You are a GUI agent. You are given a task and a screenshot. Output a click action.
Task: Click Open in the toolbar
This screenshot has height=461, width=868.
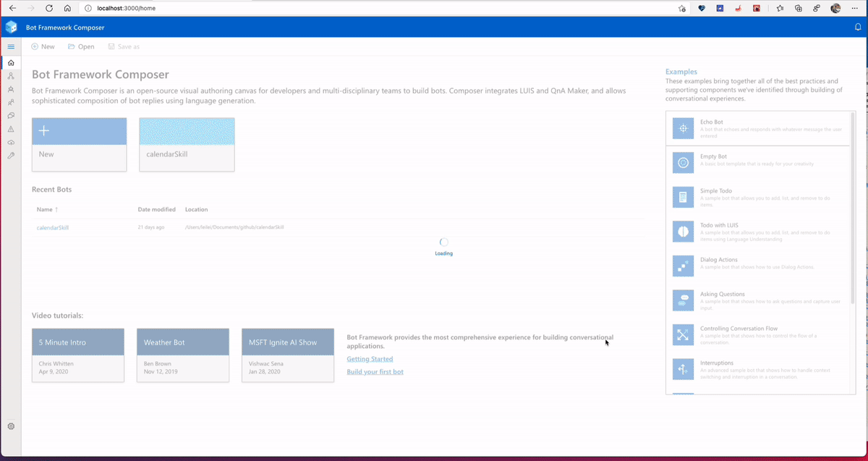(81, 46)
